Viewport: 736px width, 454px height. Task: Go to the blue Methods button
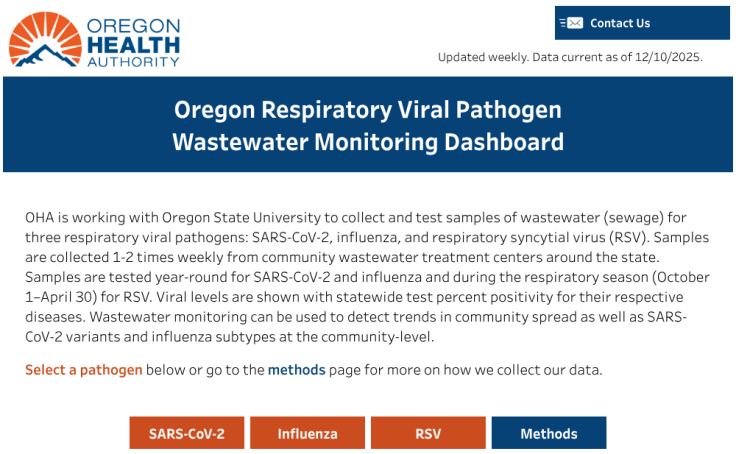548,433
